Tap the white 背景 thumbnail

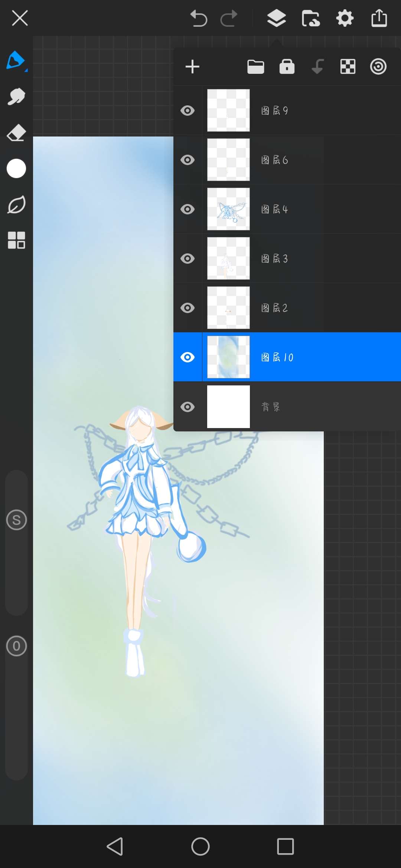click(x=228, y=407)
